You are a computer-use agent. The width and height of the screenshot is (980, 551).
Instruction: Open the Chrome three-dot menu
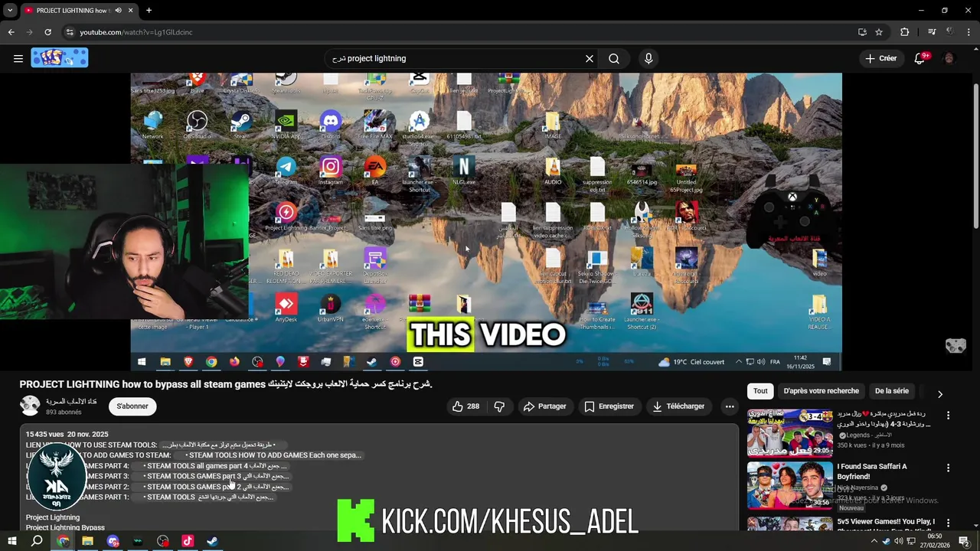pyautogui.click(x=969, y=32)
